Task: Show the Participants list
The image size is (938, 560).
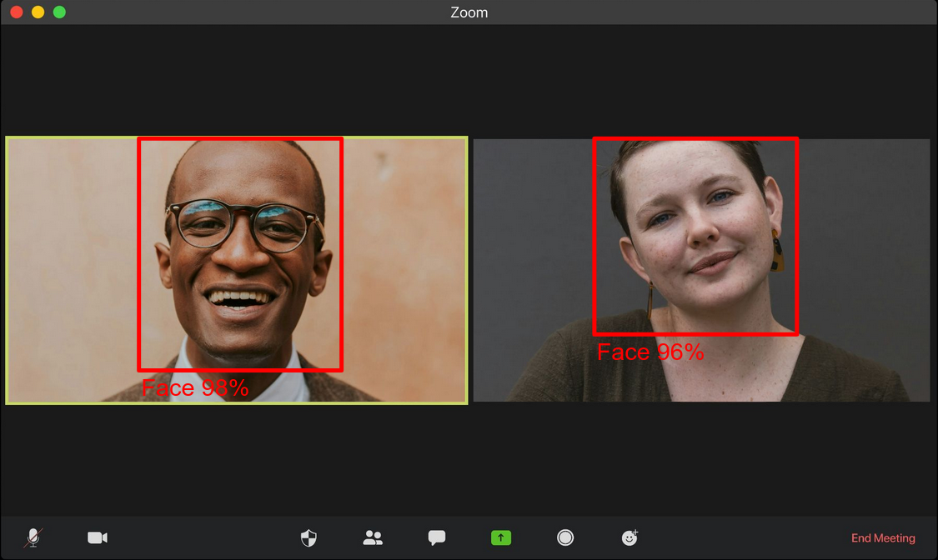Action: click(373, 537)
